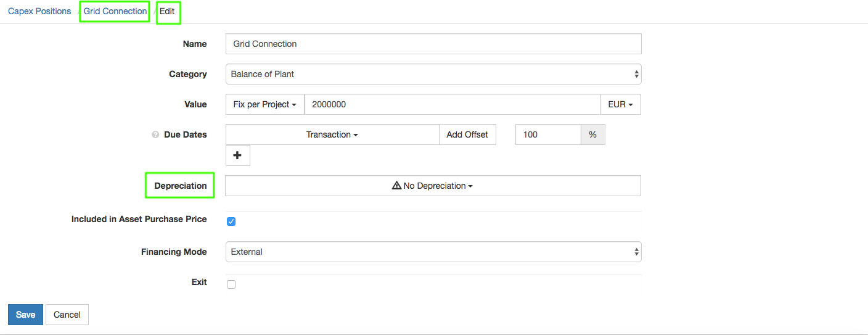Click the Add Offset button
This screenshot has width=868, height=335.
(x=467, y=134)
